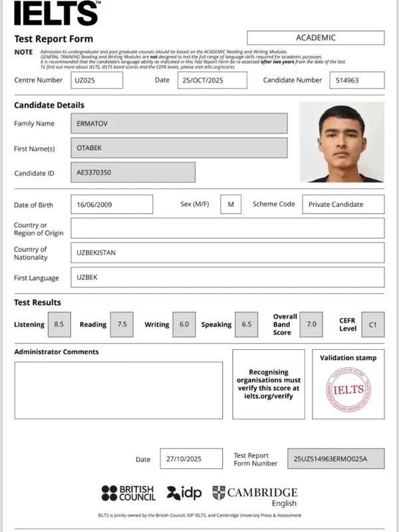Click the Writing score box 6.0
Viewport: 399px width, 532px height.
click(184, 325)
